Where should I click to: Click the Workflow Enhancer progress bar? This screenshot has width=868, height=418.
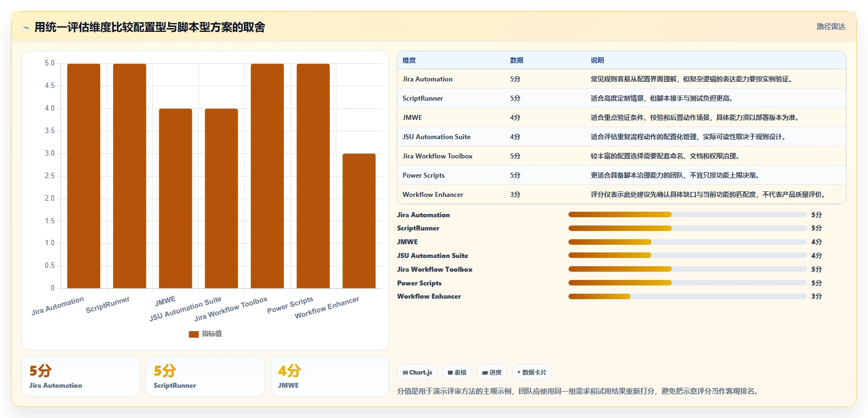[687, 296]
